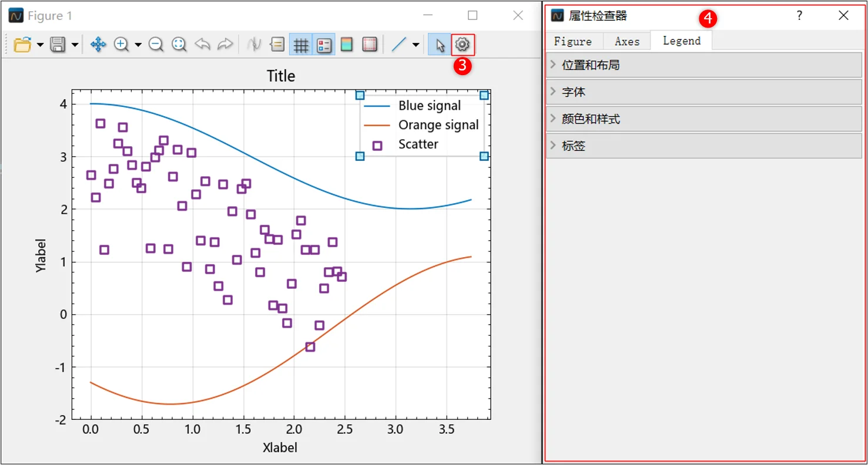Select the pan (four-arrow) tool
Viewport: 868px width, 465px height.
(98, 45)
